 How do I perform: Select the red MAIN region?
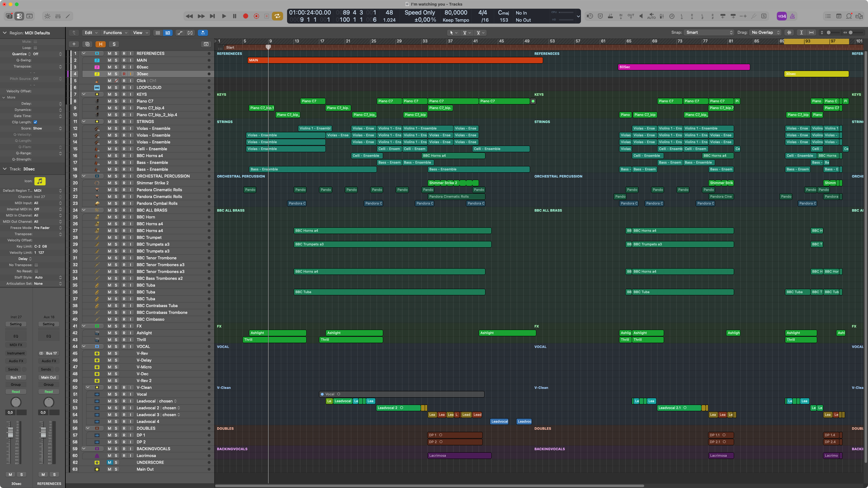[x=395, y=60]
